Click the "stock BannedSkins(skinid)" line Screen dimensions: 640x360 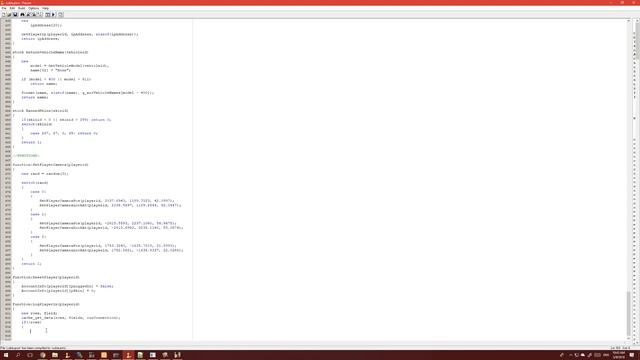[x=40, y=111]
